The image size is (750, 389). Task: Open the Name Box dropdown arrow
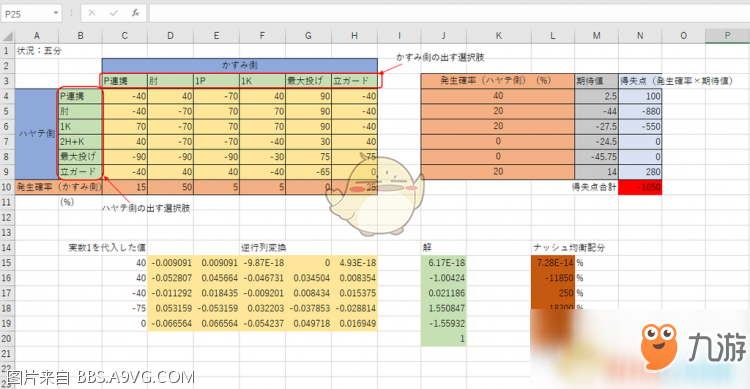(x=56, y=13)
